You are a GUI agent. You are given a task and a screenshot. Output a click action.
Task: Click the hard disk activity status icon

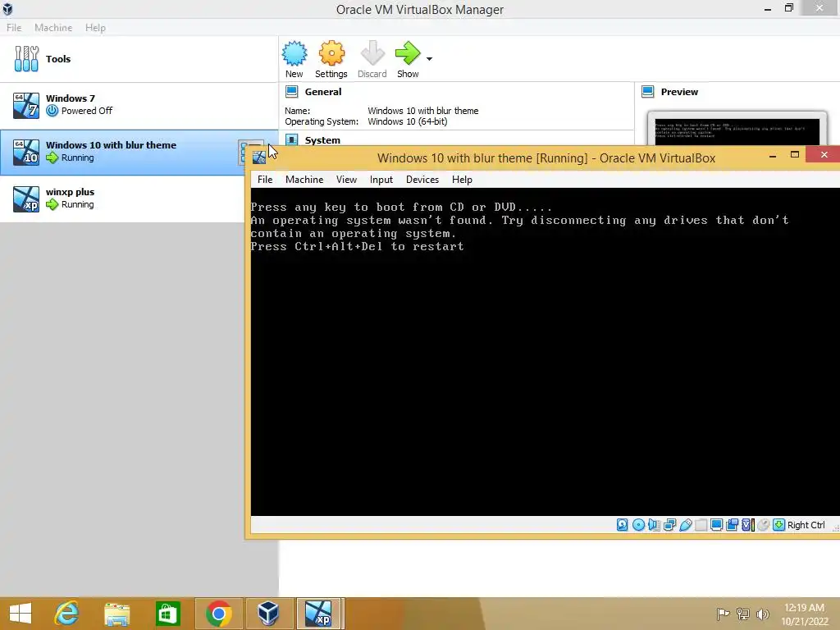tap(622, 524)
